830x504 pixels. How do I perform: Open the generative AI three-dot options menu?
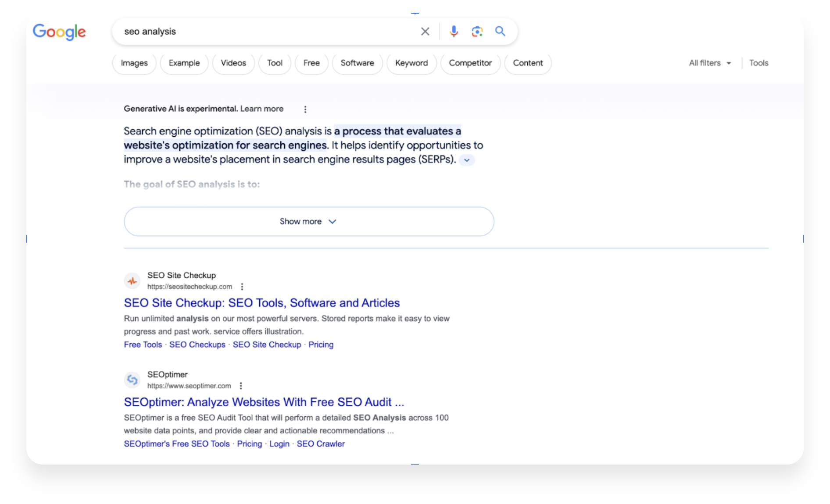click(305, 109)
